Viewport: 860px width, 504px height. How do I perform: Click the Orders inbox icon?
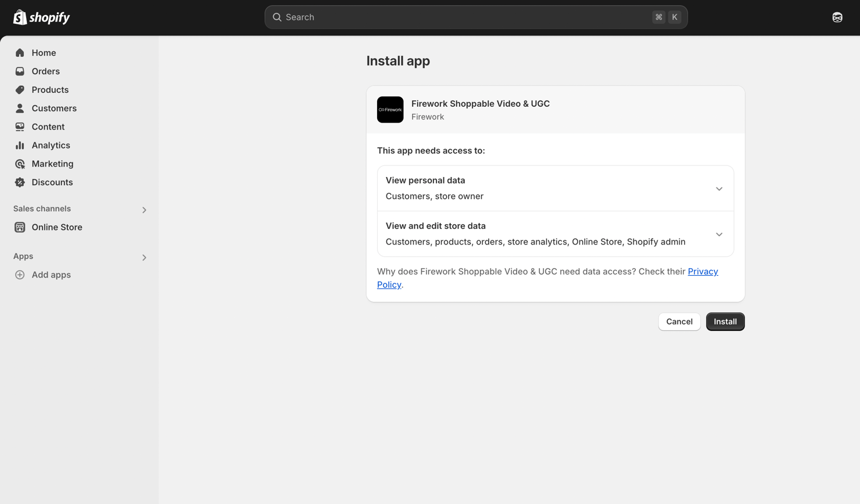pyautogui.click(x=20, y=71)
